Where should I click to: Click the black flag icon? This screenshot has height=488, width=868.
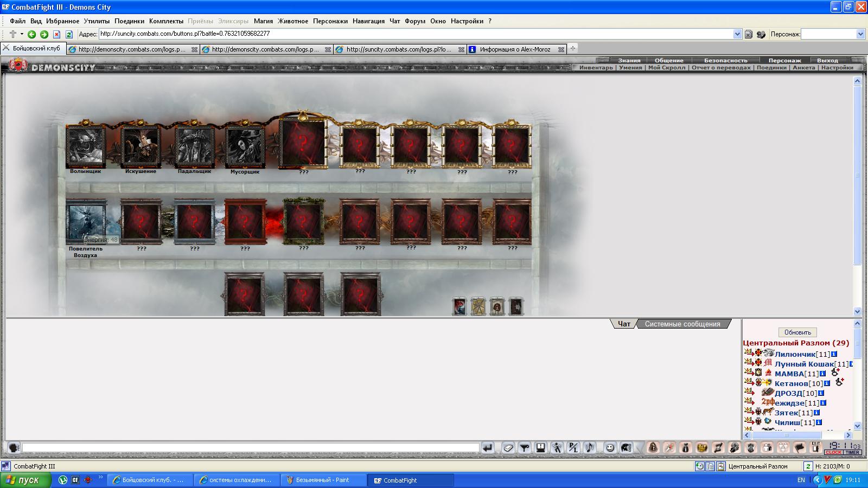click(x=799, y=447)
